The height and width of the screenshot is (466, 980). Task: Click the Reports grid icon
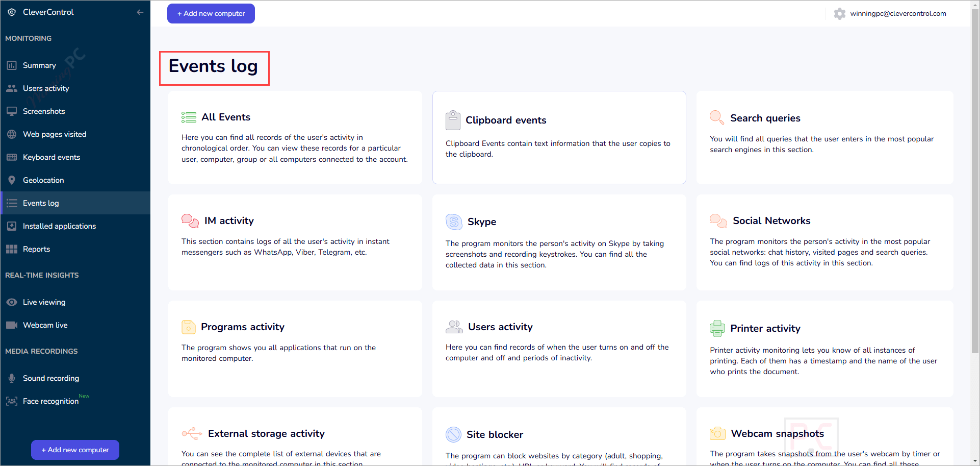point(12,249)
